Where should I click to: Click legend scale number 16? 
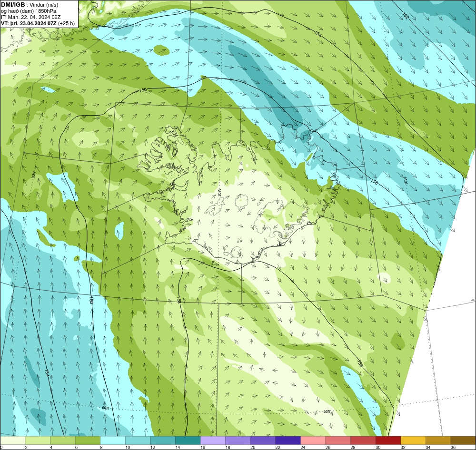point(202,447)
